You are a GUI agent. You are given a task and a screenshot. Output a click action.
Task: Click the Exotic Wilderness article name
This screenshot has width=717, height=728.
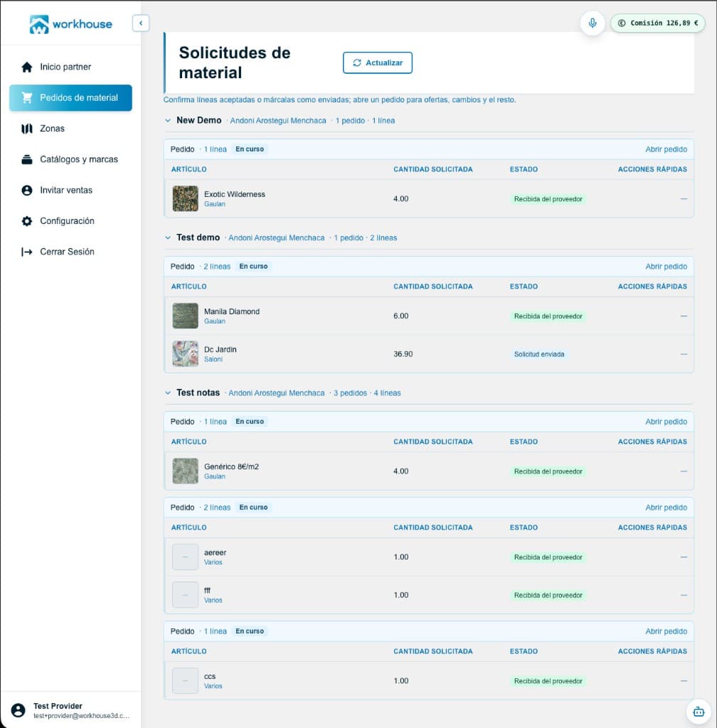(235, 194)
